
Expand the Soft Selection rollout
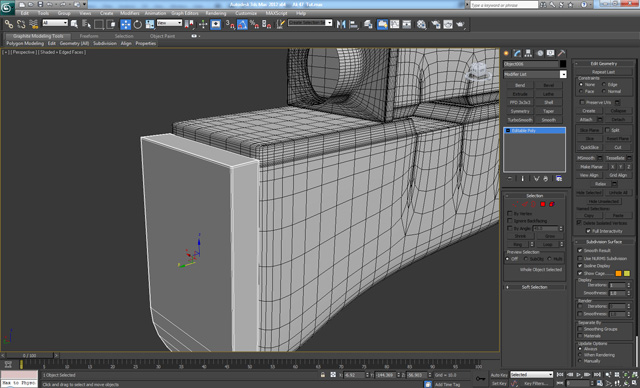coord(534,287)
